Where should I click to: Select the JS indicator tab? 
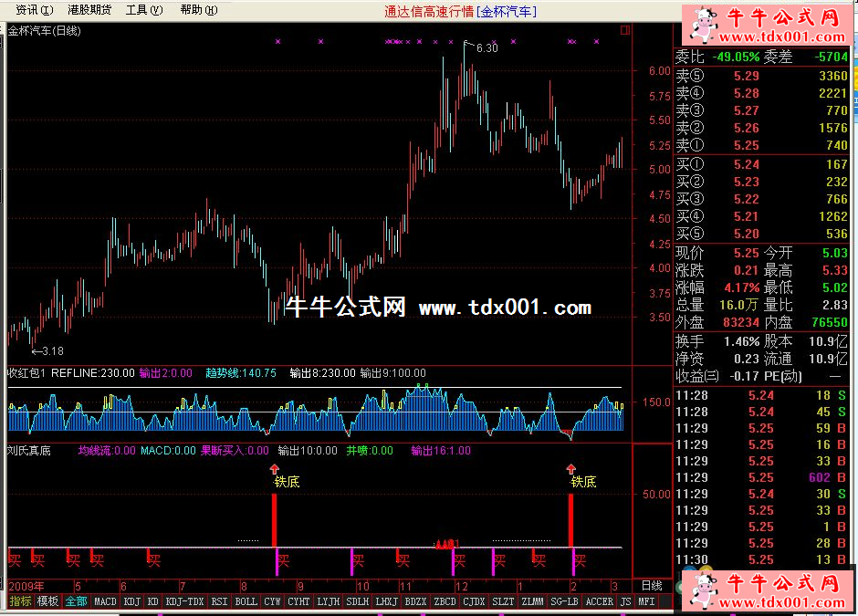(x=625, y=601)
